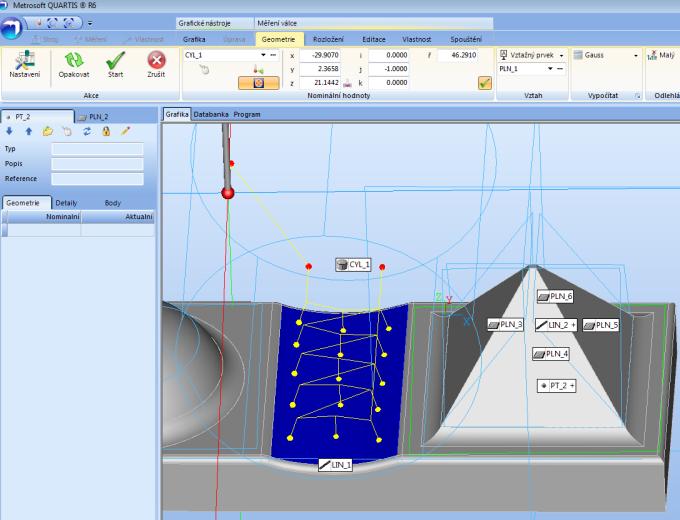Click the refresh arrows icon in left panel

pos(87,131)
